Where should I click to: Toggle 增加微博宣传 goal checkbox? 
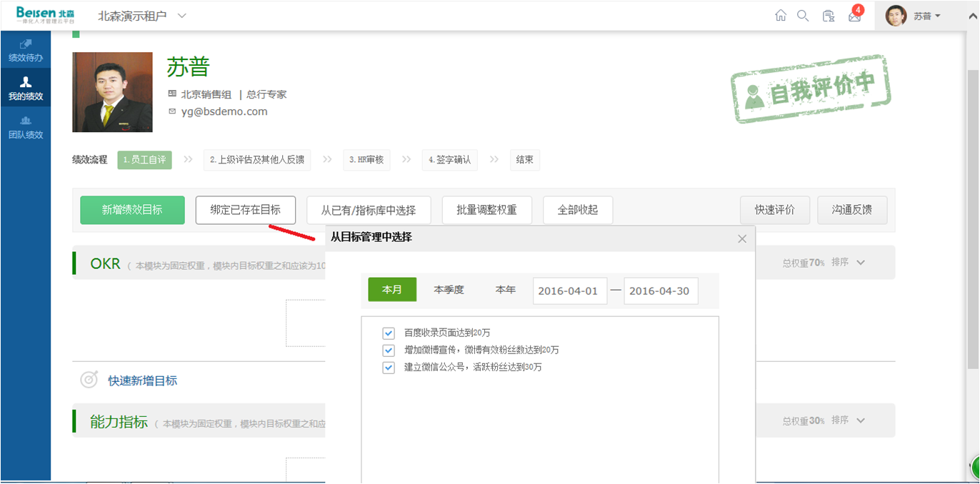tap(389, 351)
